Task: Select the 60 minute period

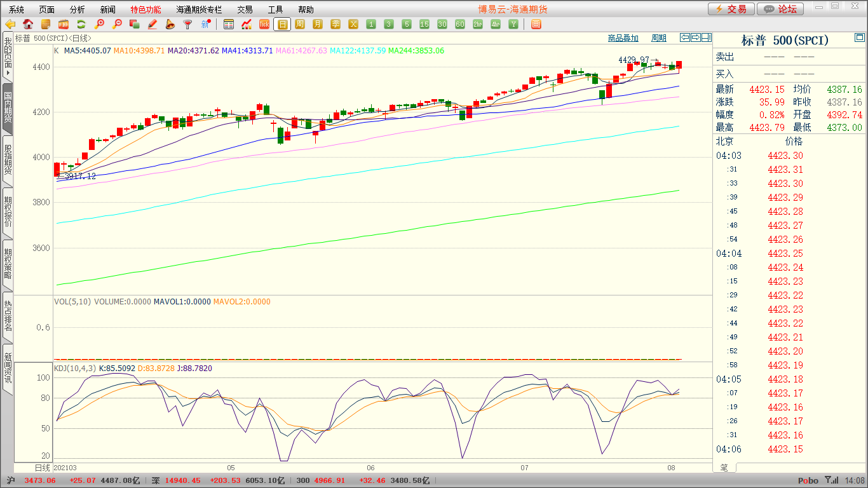Action: (x=460, y=24)
